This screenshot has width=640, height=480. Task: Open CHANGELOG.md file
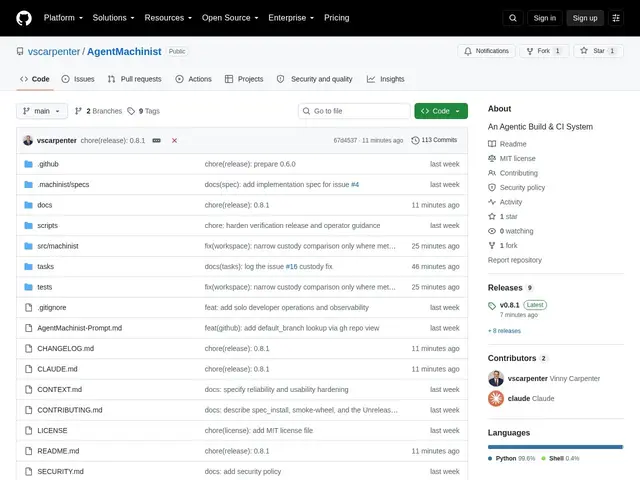click(65, 349)
